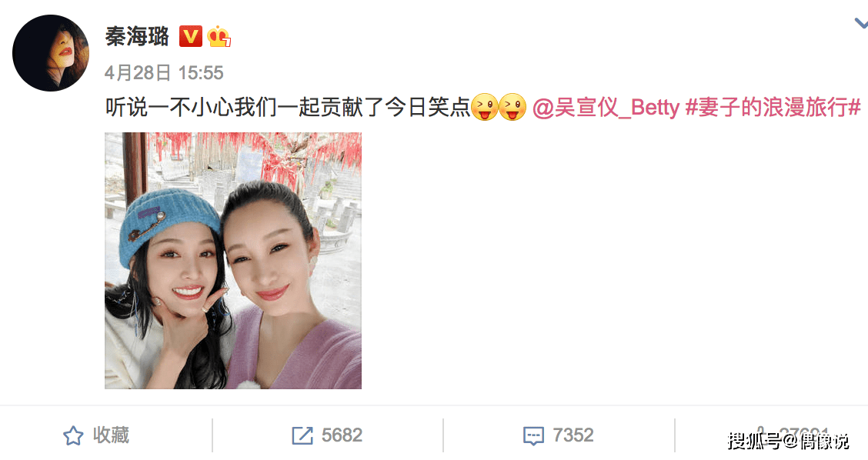The image size is (868, 460).
Task: Open the profile name 秦海璐
Action: [x=137, y=37]
